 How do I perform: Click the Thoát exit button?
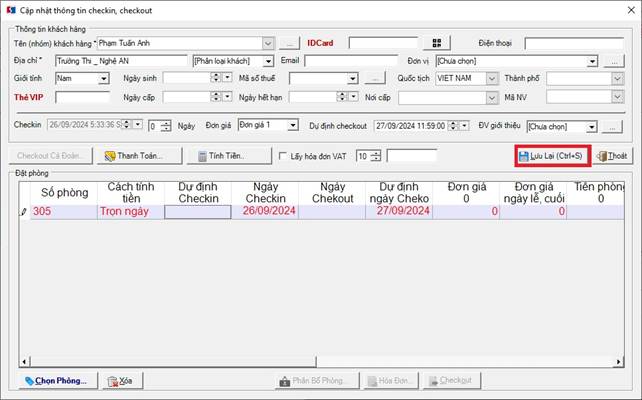click(x=613, y=156)
